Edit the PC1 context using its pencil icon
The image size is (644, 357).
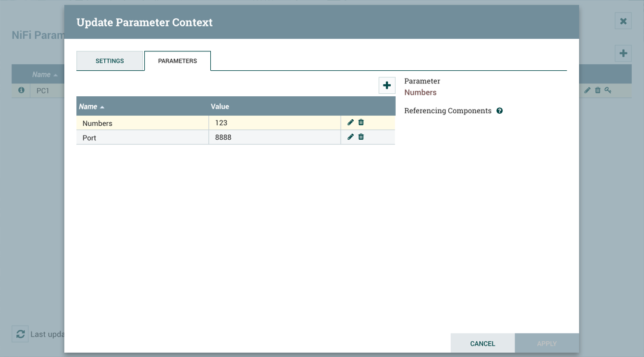(x=586, y=90)
